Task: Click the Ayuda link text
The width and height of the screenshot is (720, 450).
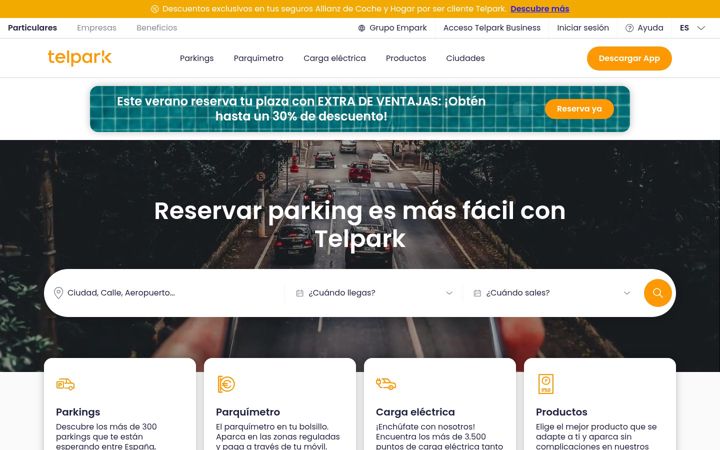Action: click(x=650, y=28)
